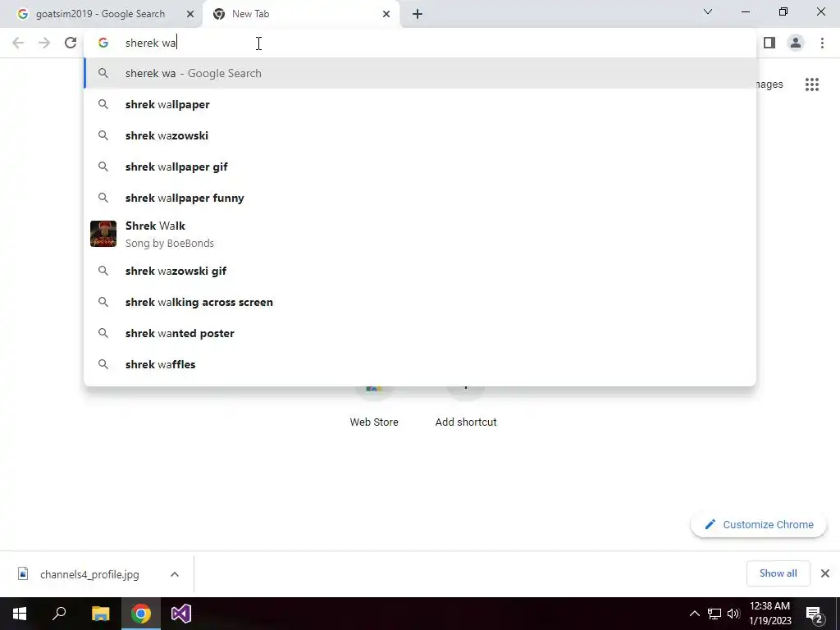
Task: Open the Windows Start menu
Action: point(20,614)
